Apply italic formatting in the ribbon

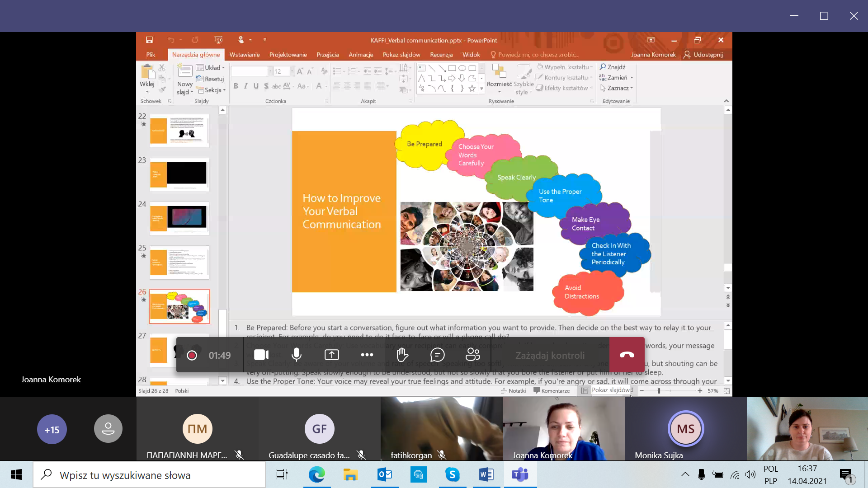pyautogui.click(x=245, y=86)
